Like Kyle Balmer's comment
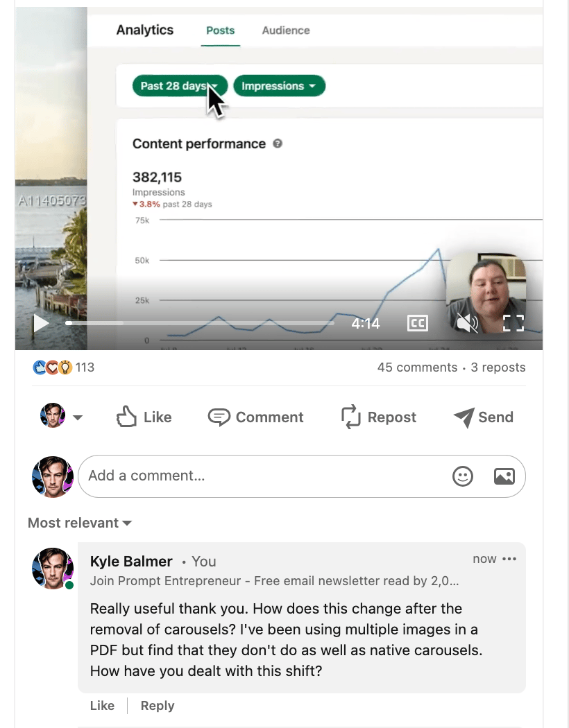Viewport: 569px width, 728px height. pos(102,705)
